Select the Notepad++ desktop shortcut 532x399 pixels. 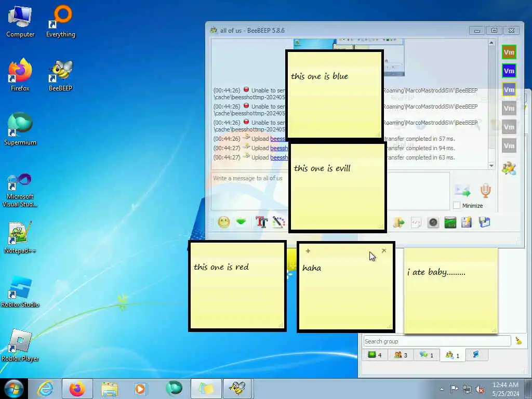pyautogui.click(x=20, y=237)
